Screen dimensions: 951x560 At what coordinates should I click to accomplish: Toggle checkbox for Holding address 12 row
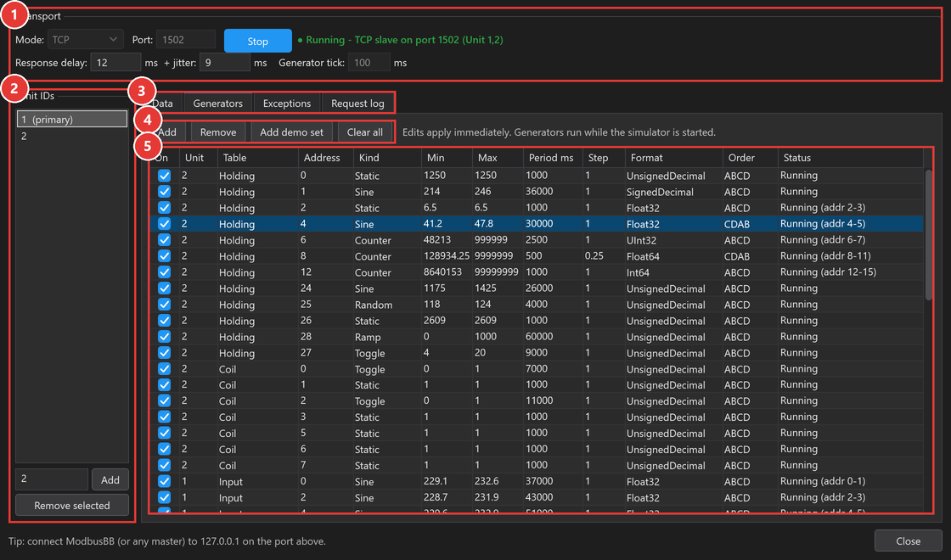(x=165, y=272)
